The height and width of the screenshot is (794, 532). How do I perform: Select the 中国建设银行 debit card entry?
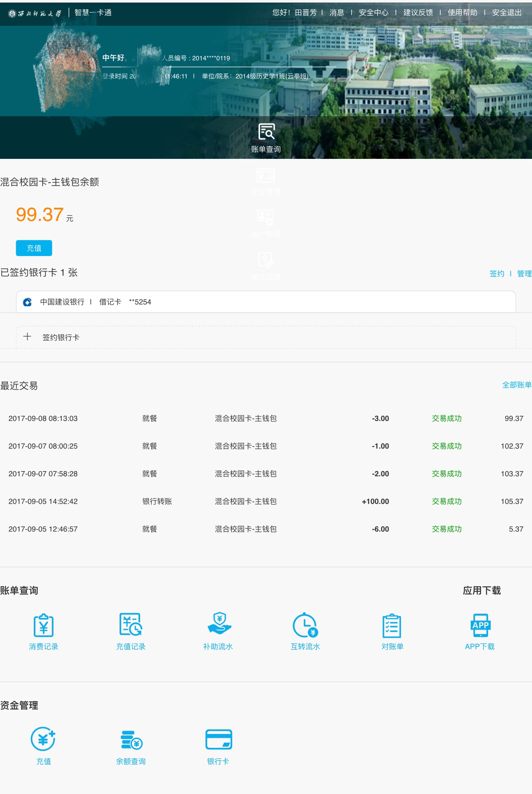pyautogui.click(x=266, y=302)
